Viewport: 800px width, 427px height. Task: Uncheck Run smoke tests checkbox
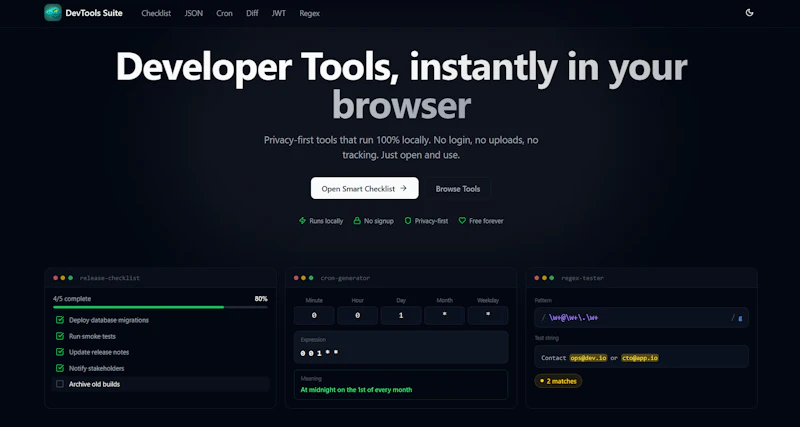click(x=60, y=336)
